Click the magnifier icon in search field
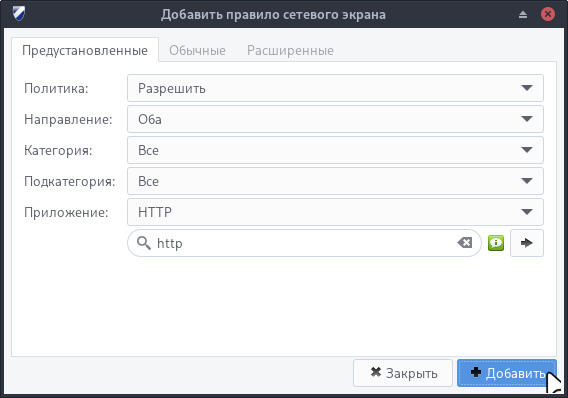 pyautogui.click(x=144, y=243)
